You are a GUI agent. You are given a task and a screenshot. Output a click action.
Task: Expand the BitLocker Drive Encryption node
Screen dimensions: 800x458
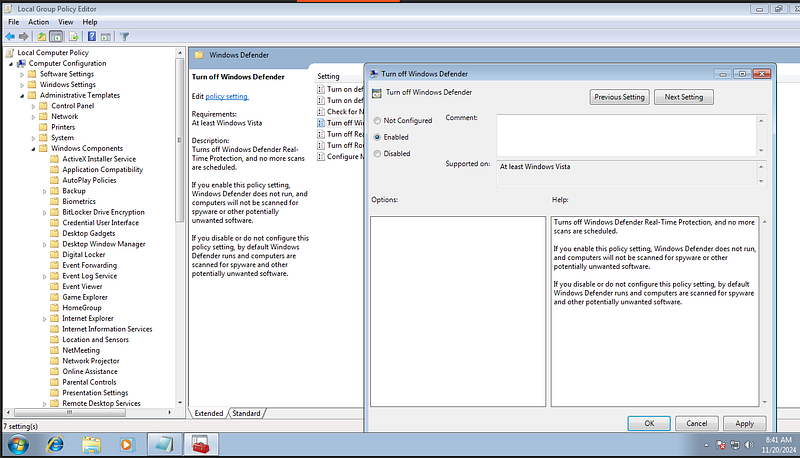(44, 213)
